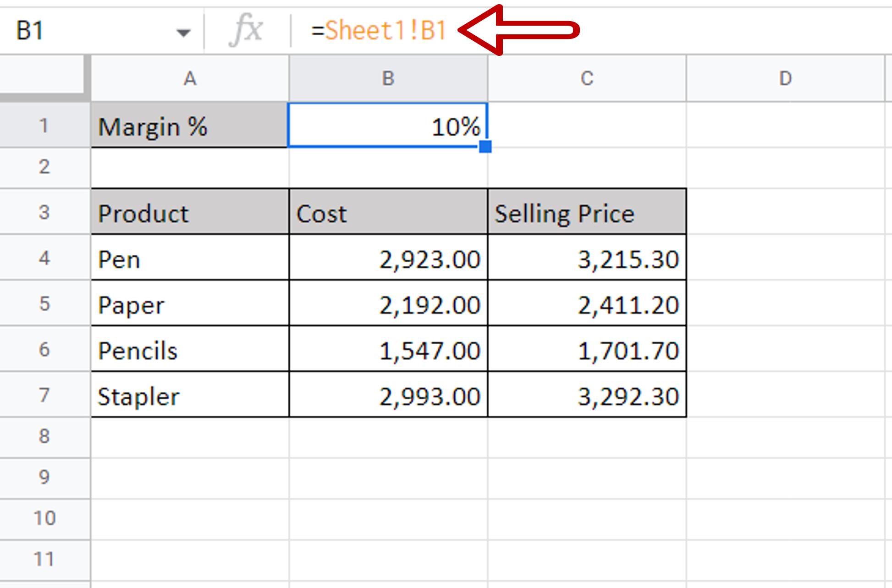Select the Pen cell
The width and height of the screenshot is (892, 588).
click(x=190, y=257)
